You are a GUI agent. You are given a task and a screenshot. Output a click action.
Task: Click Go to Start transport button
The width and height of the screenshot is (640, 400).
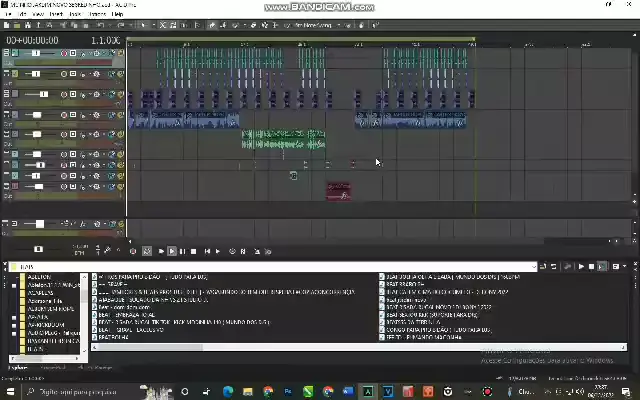click(x=207, y=251)
